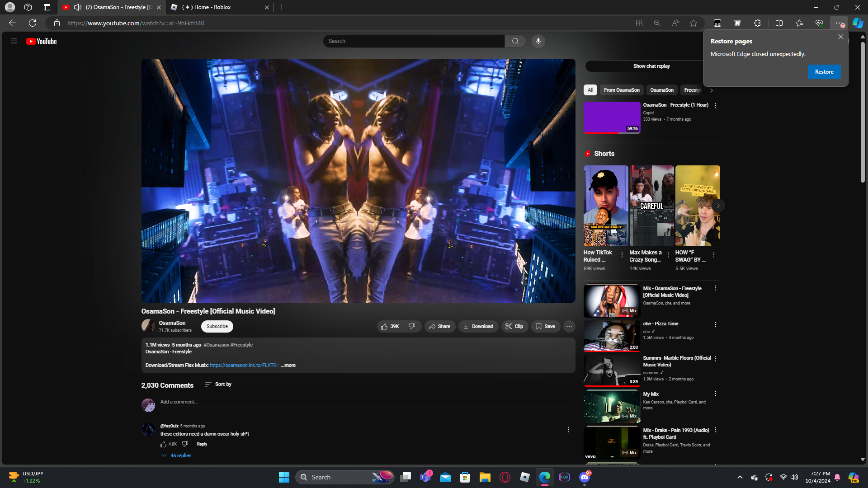Share the video with the Share button
Image resolution: width=868 pixels, height=488 pixels.
440,326
